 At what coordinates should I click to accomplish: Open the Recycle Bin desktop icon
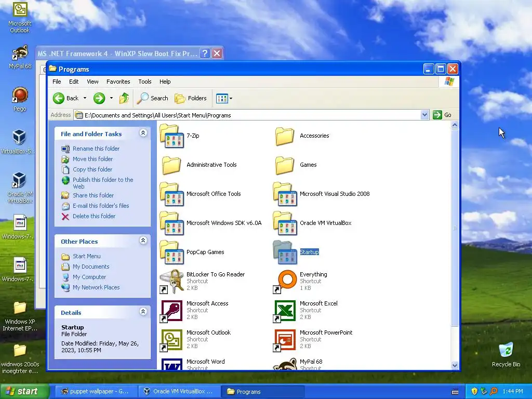pos(506,355)
